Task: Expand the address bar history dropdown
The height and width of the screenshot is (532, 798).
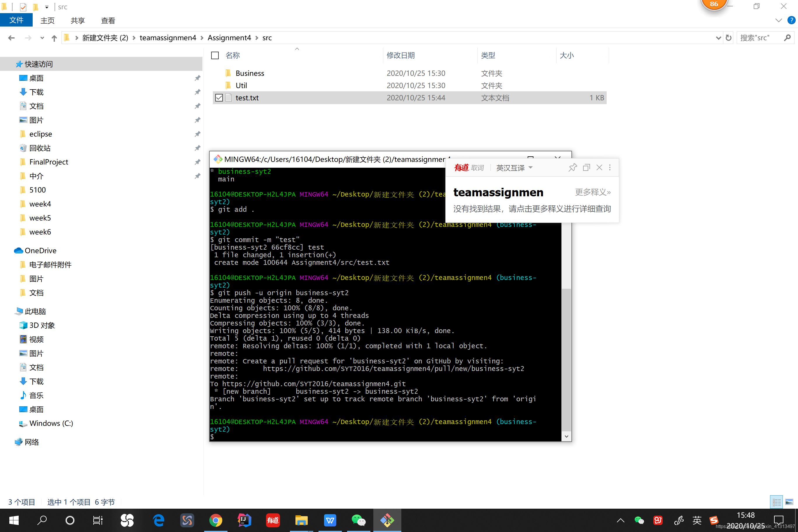Action: [718, 38]
